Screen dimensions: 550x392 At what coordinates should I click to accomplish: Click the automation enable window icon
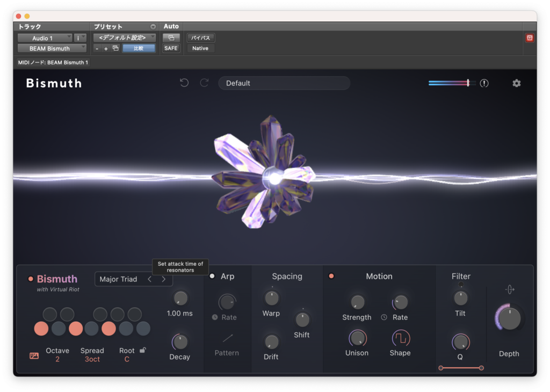171,38
